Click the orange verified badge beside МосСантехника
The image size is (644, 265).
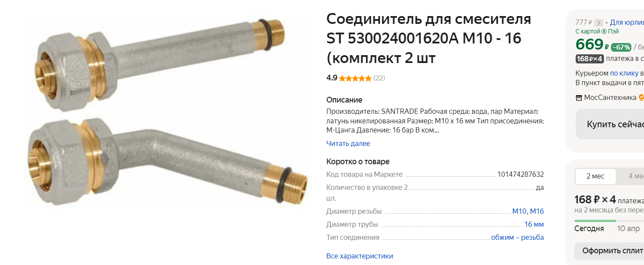click(641, 98)
